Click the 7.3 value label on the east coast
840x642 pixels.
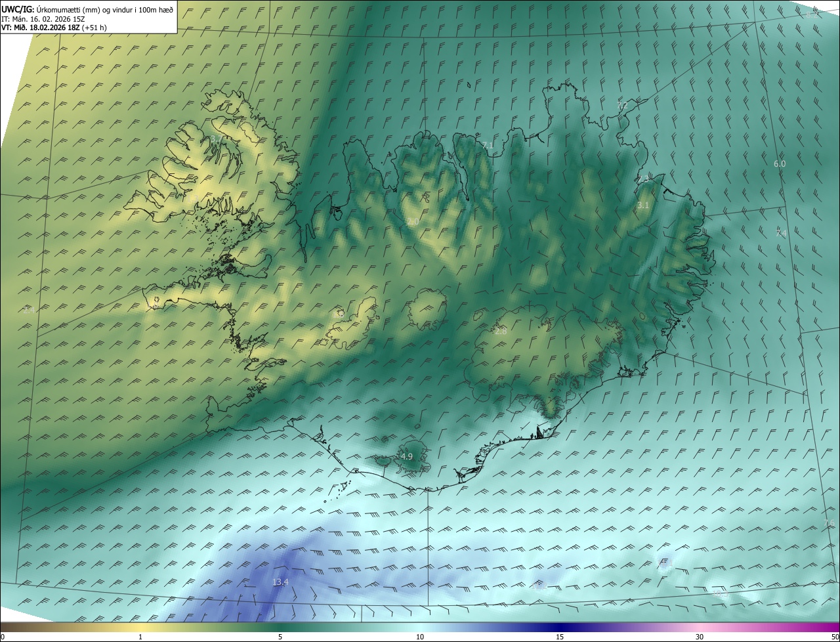click(643, 179)
